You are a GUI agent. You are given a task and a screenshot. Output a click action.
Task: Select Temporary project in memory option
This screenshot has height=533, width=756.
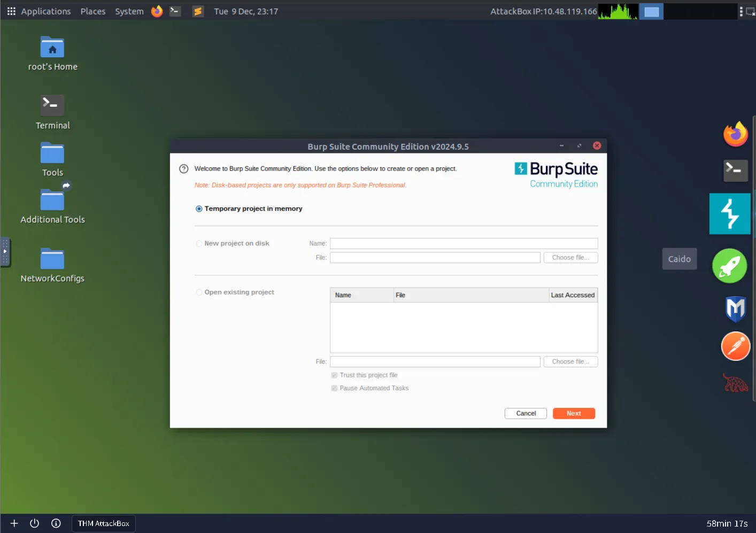(199, 209)
